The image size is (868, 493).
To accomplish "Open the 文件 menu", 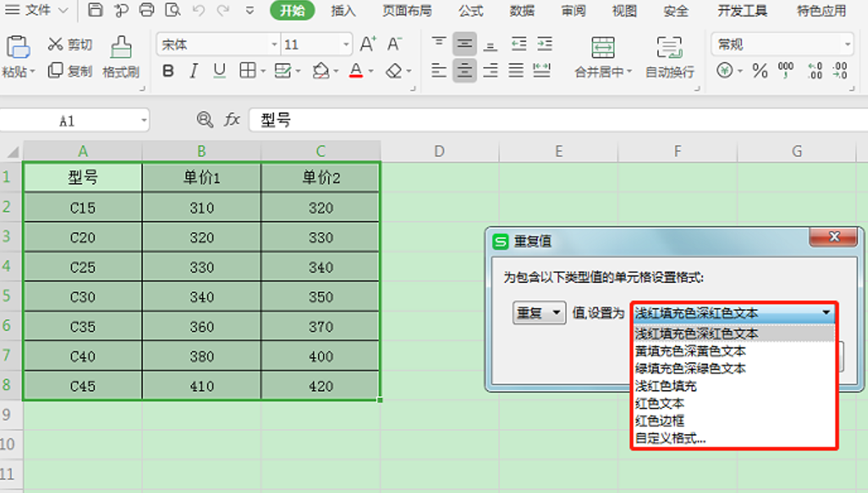I will pos(36,11).
